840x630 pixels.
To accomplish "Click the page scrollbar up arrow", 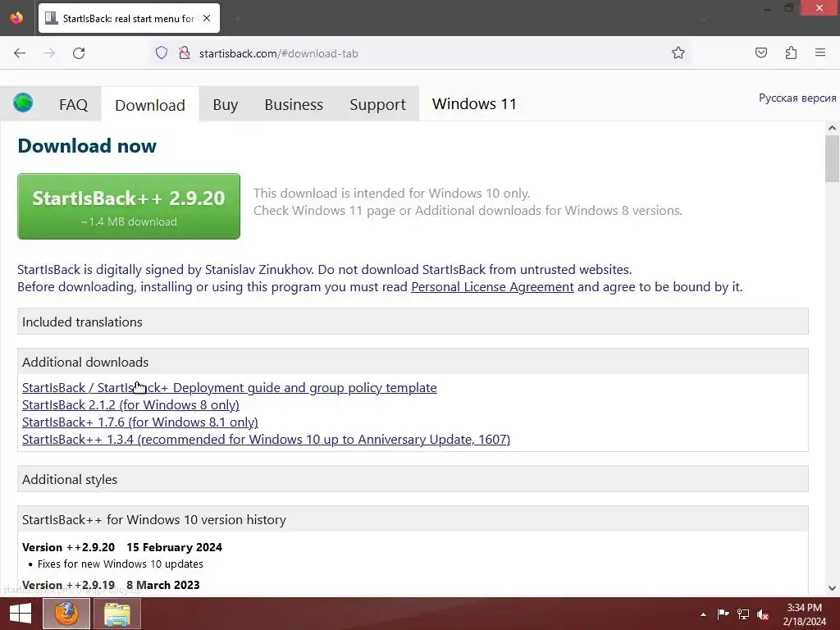I will tap(832, 128).
